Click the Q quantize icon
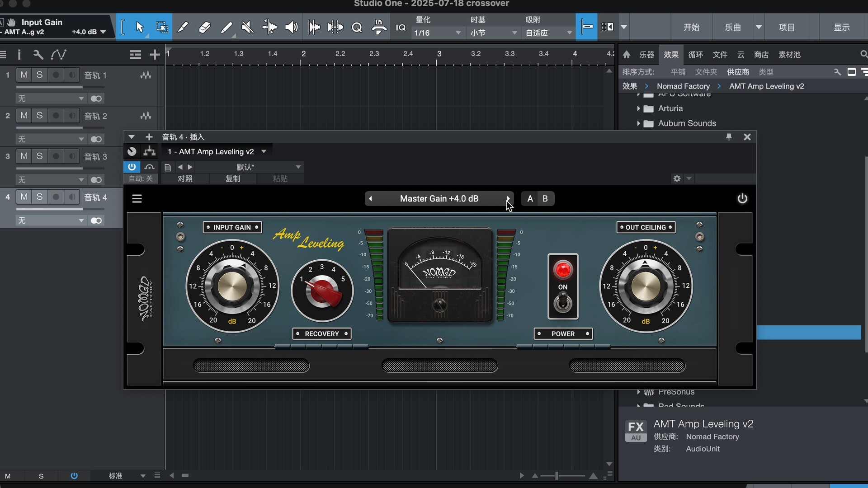The width and height of the screenshot is (868, 488). (357, 28)
